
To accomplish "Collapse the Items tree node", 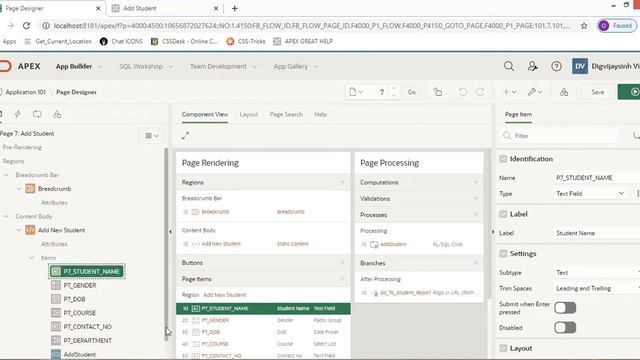I will 32,258.
